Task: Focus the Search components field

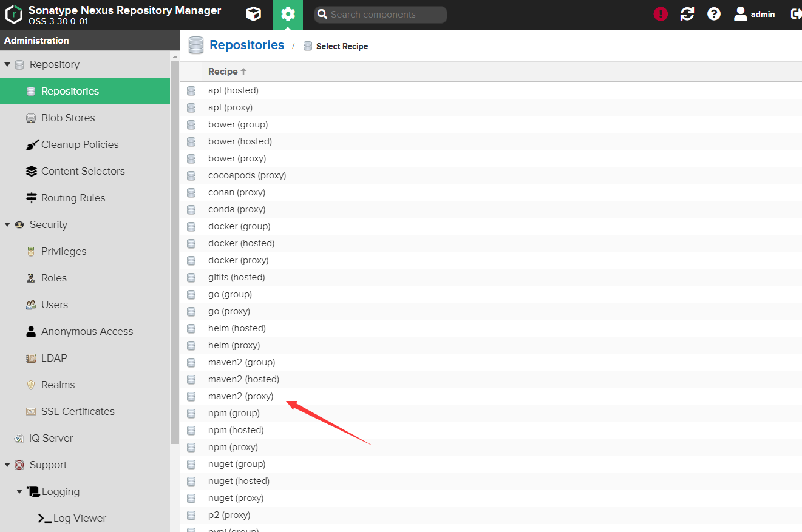Action: (381, 15)
